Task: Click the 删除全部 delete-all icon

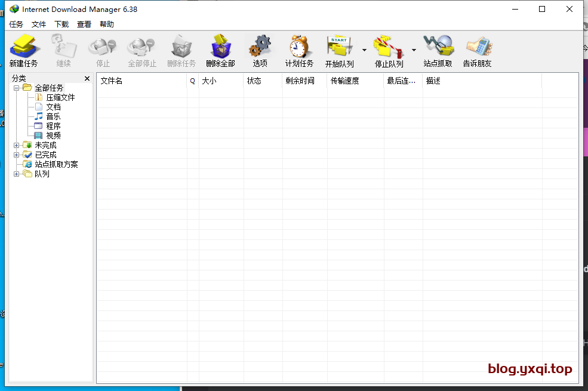Action: (x=221, y=51)
